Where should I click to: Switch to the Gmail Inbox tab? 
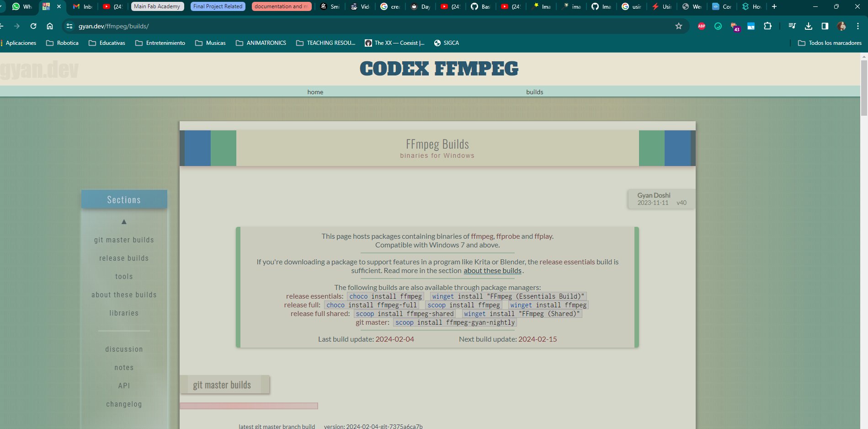point(83,6)
